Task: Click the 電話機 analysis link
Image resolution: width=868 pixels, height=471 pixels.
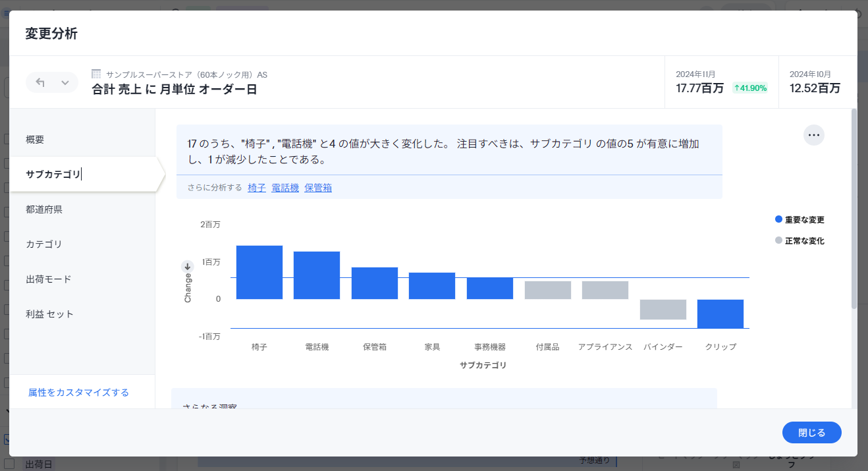Action: coord(285,188)
